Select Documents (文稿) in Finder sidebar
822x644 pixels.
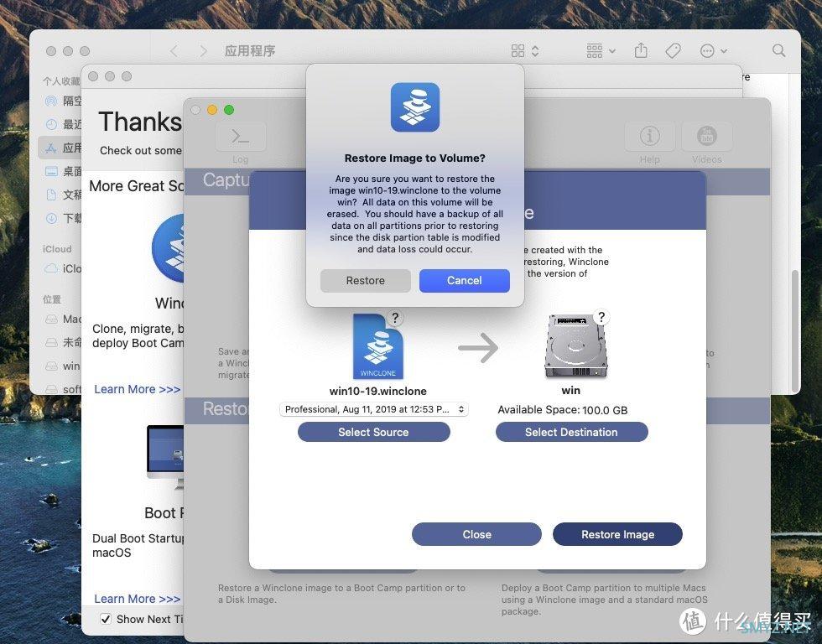pyautogui.click(x=63, y=195)
